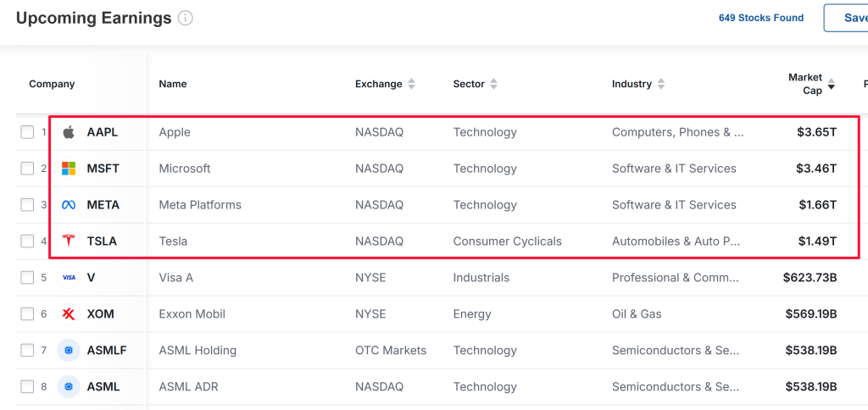
Task: Check the AAPL row checkbox
Action: point(28,132)
